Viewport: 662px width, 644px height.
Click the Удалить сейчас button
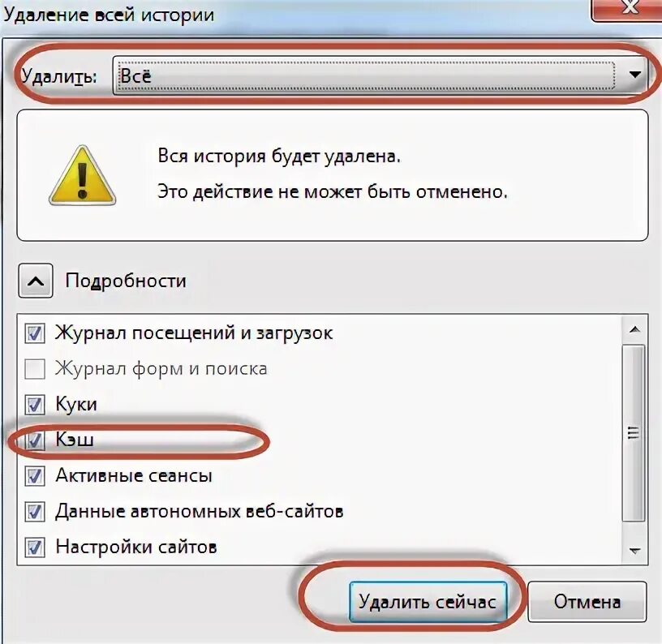click(428, 602)
